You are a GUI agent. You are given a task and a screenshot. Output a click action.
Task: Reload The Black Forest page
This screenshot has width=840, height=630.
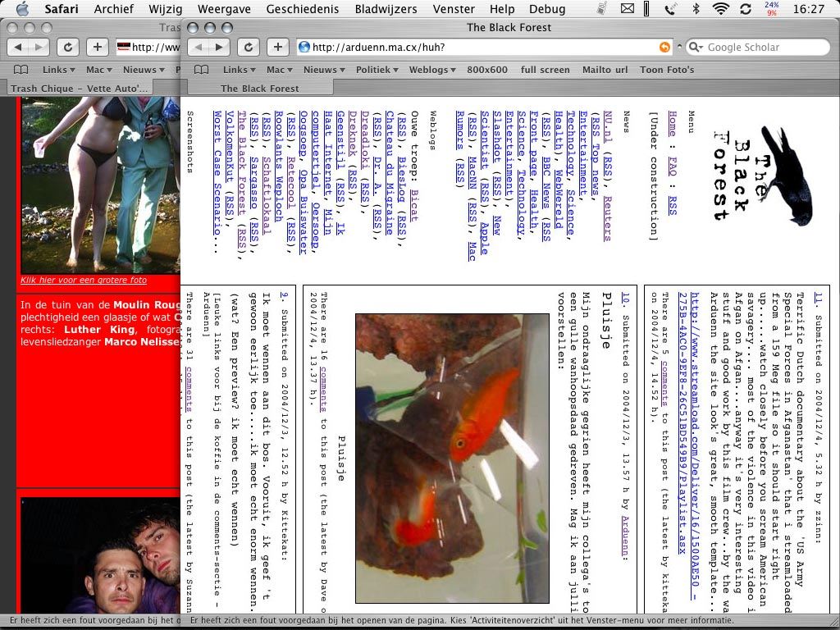coord(248,47)
